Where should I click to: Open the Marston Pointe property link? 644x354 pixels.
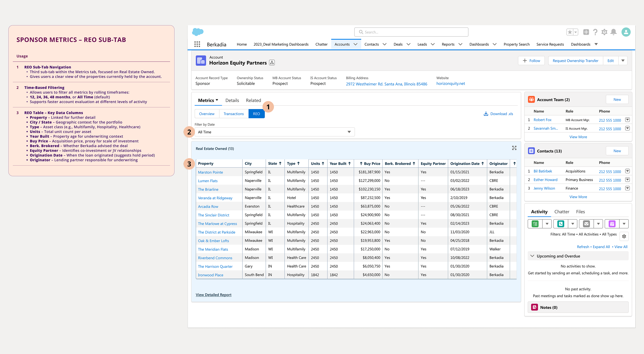(210, 172)
